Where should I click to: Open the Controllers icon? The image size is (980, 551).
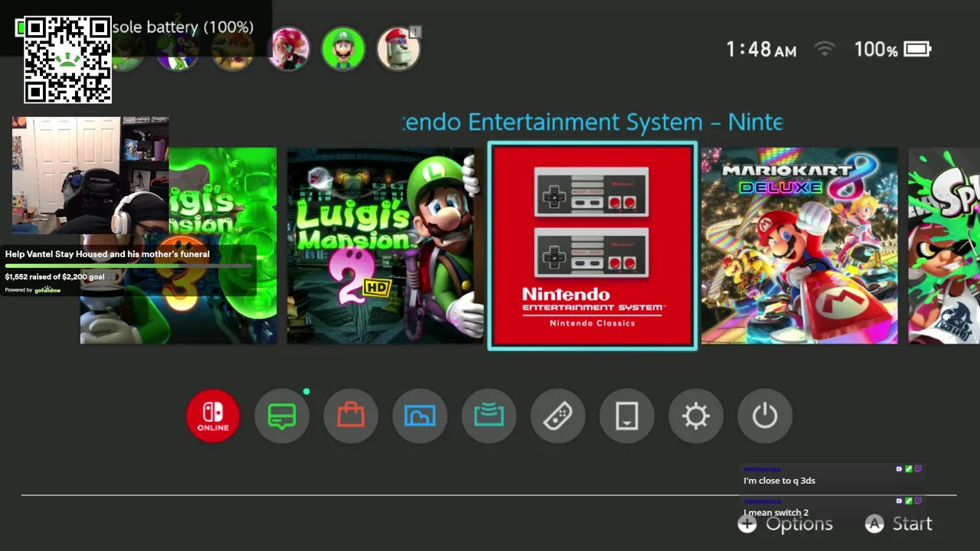coord(557,416)
